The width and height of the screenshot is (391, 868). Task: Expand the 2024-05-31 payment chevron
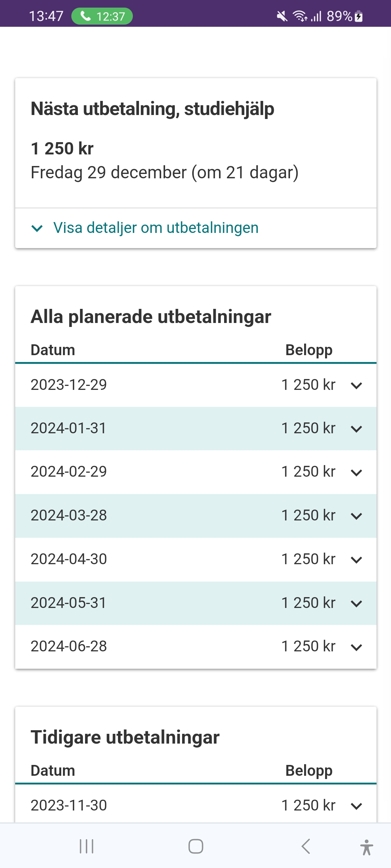(357, 603)
